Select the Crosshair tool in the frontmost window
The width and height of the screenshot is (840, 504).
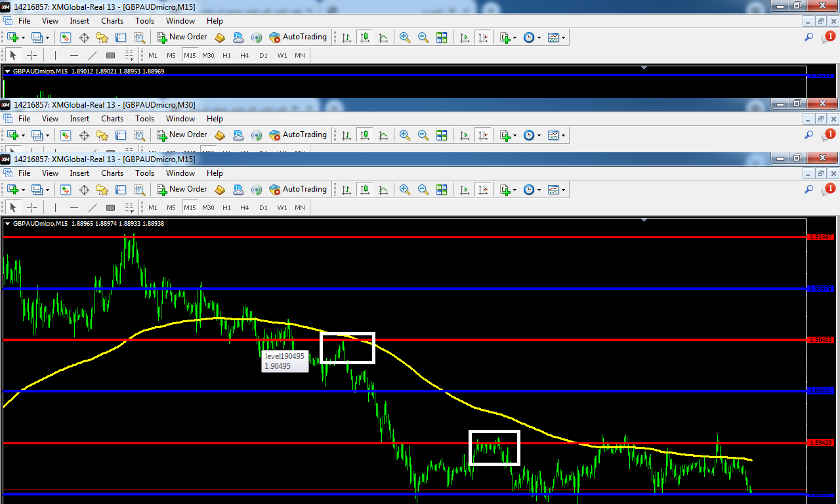click(x=31, y=207)
